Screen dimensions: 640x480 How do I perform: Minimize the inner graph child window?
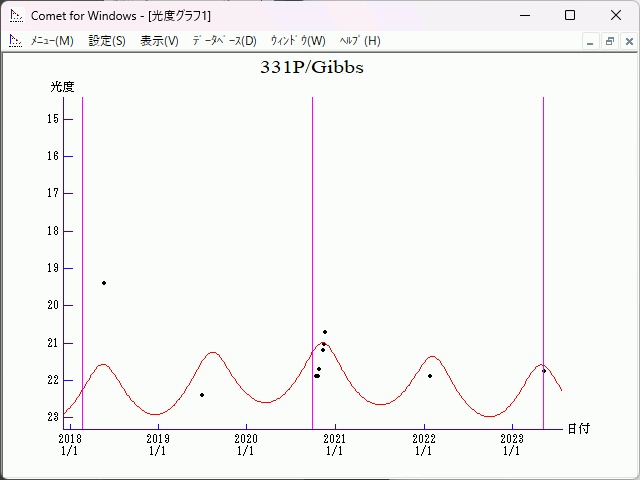pos(590,41)
